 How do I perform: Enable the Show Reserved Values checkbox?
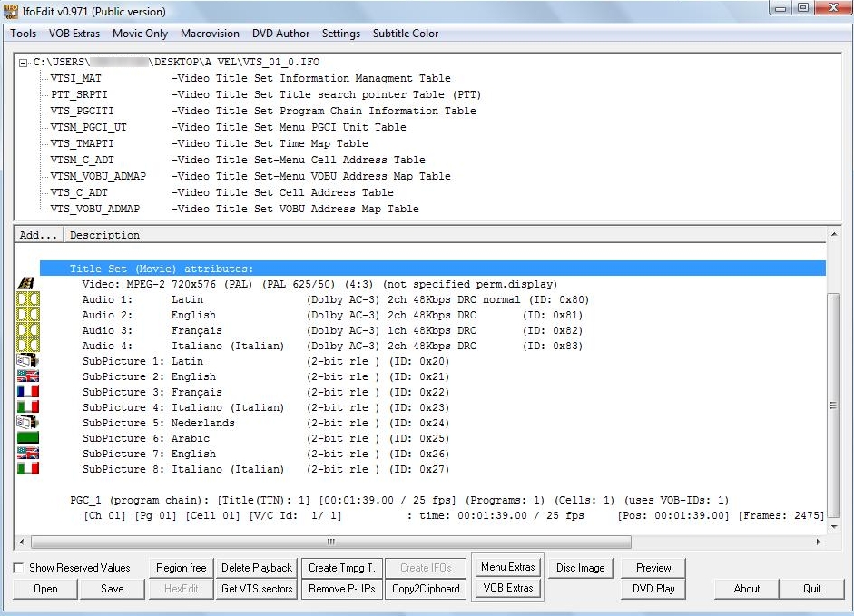tap(18, 568)
